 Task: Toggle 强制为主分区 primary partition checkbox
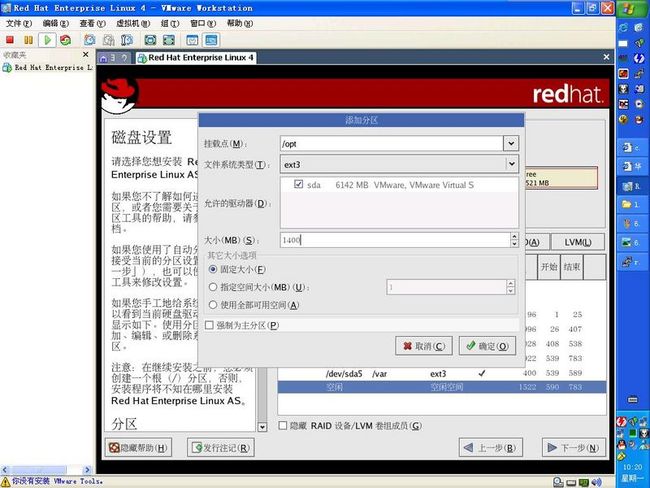coord(209,325)
